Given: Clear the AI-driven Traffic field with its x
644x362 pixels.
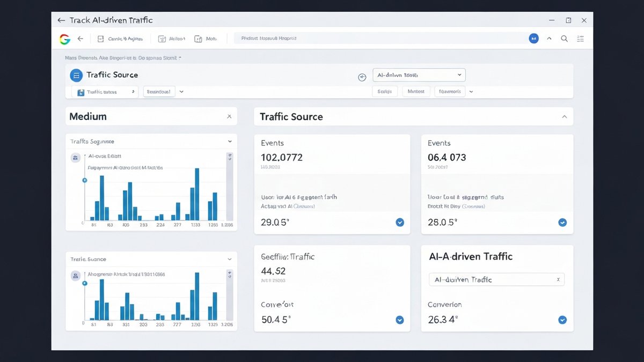Looking at the screenshot, I should pyautogui.click(x=558, y=279).
